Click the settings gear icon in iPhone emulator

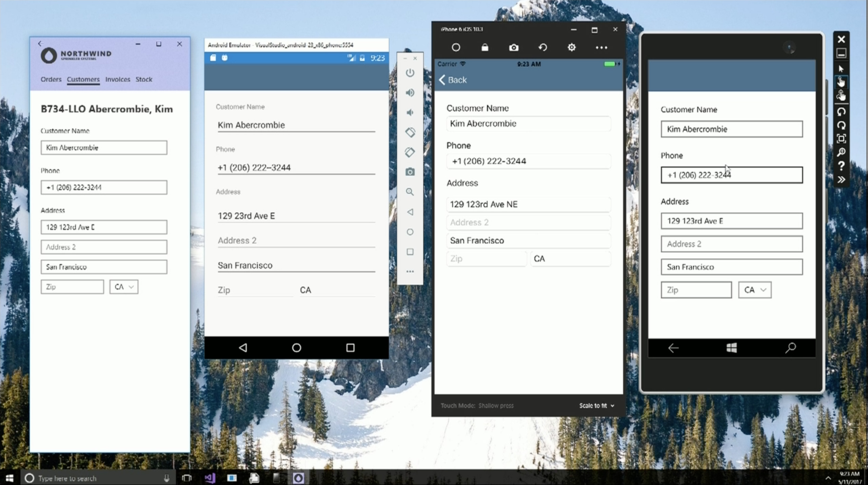click(x=571, y=48)
